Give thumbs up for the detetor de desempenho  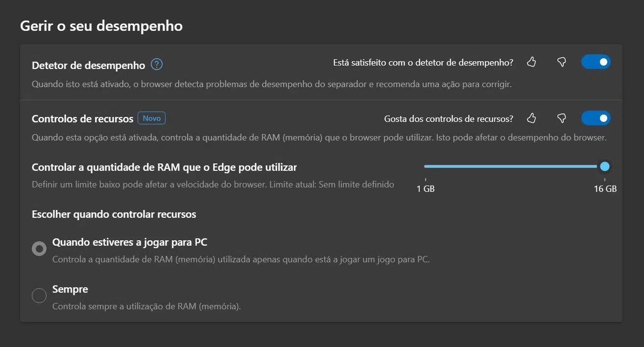tap(531, 62)
